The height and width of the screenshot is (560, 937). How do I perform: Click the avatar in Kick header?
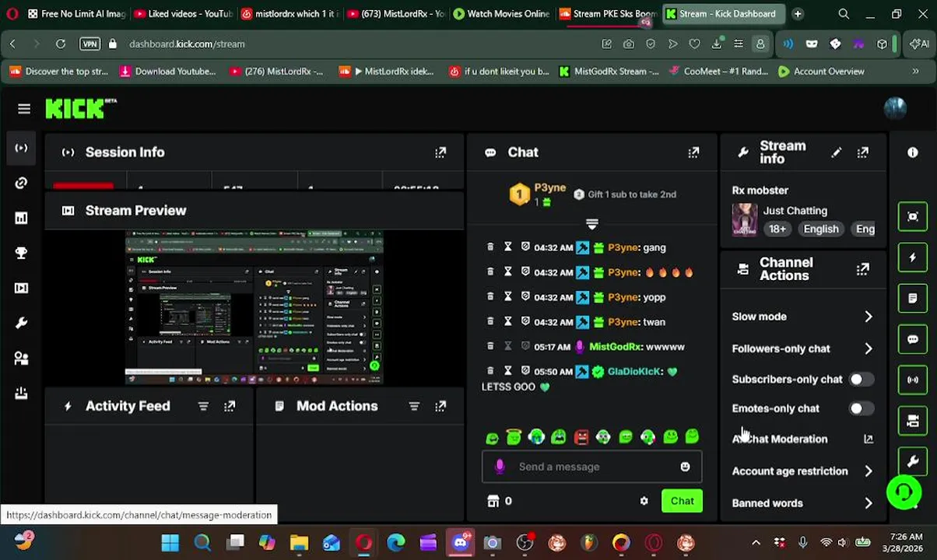point(895,108)
